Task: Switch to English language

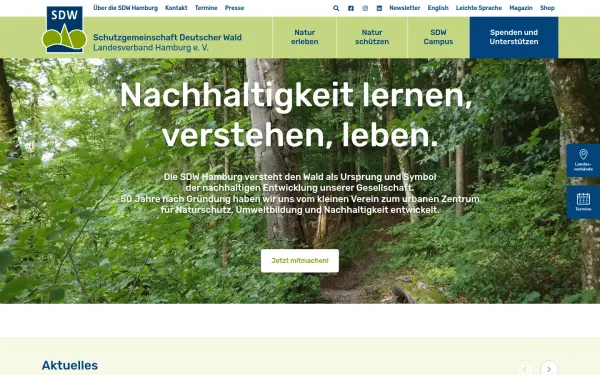Action: click(x=438, y=8)
